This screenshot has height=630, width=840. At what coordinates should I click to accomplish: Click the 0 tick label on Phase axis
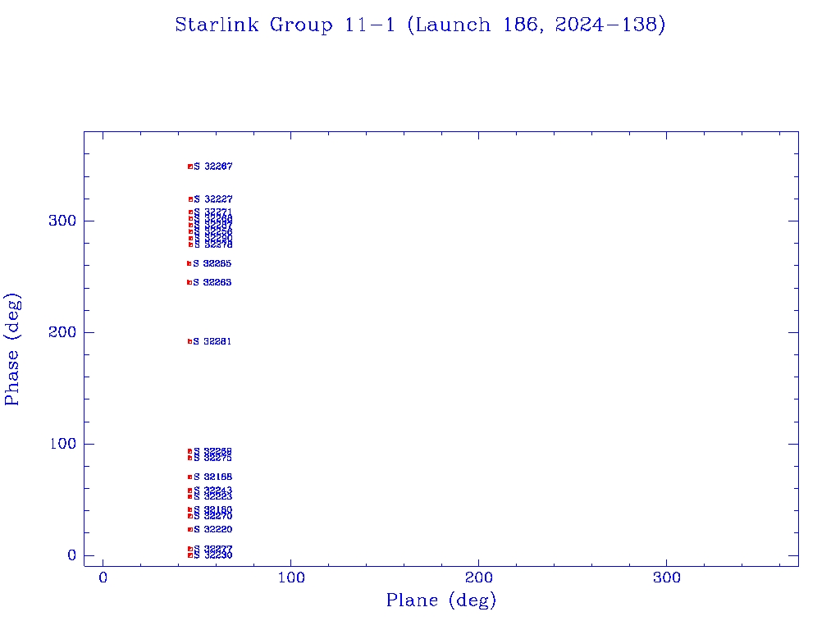coord(71,555)
